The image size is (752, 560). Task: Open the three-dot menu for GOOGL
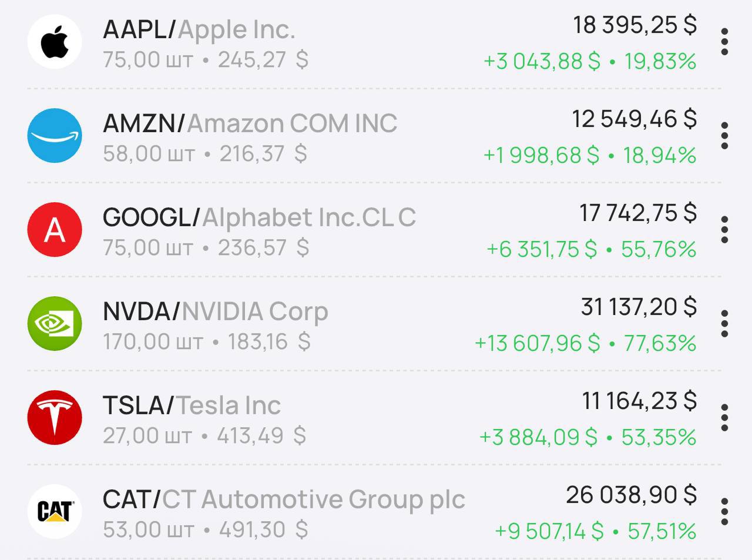[724, 230]
